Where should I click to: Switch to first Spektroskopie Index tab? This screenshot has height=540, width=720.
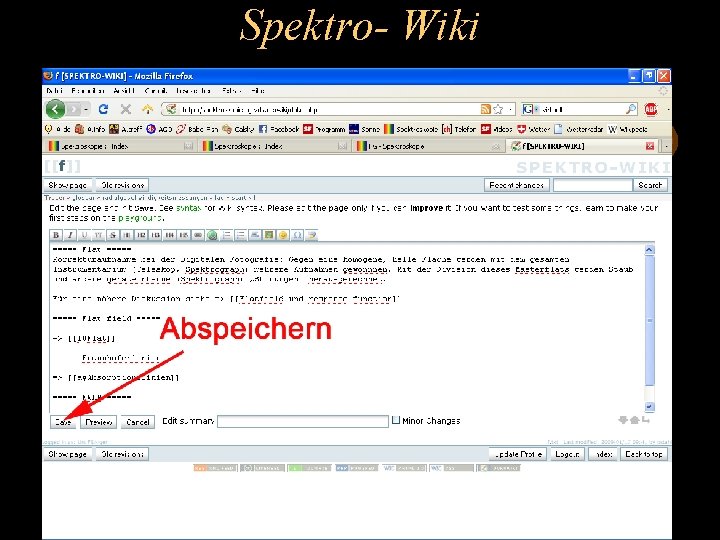[121, 146]
